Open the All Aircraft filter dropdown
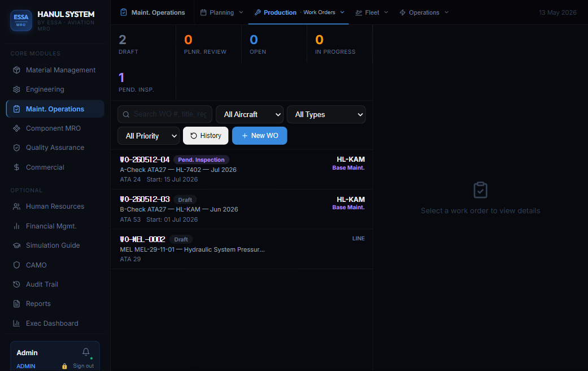The image size is (588, 371). click(x=250, y=115)
